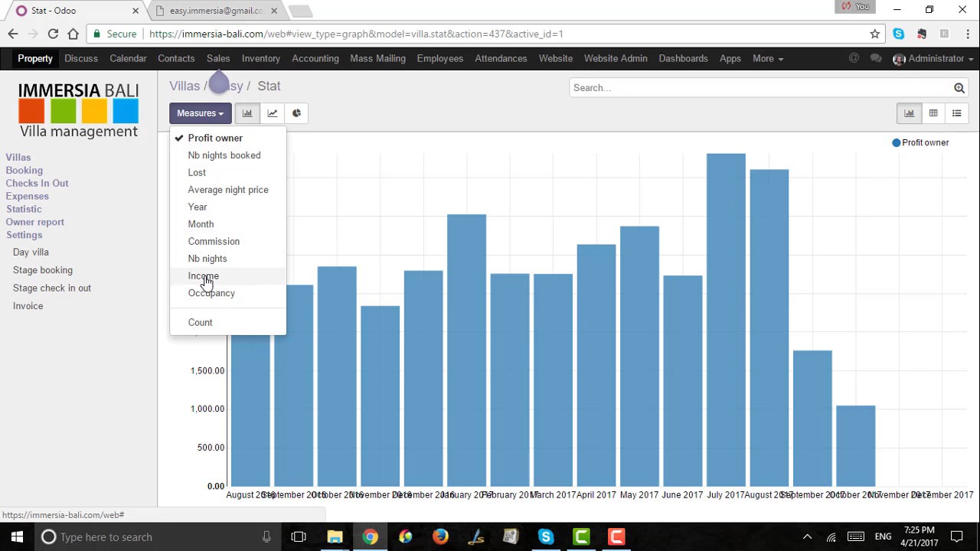Image resolution: width=980 pixels, height=551 pixels.
Task: Select the list view icon
Action: [957, 113]
